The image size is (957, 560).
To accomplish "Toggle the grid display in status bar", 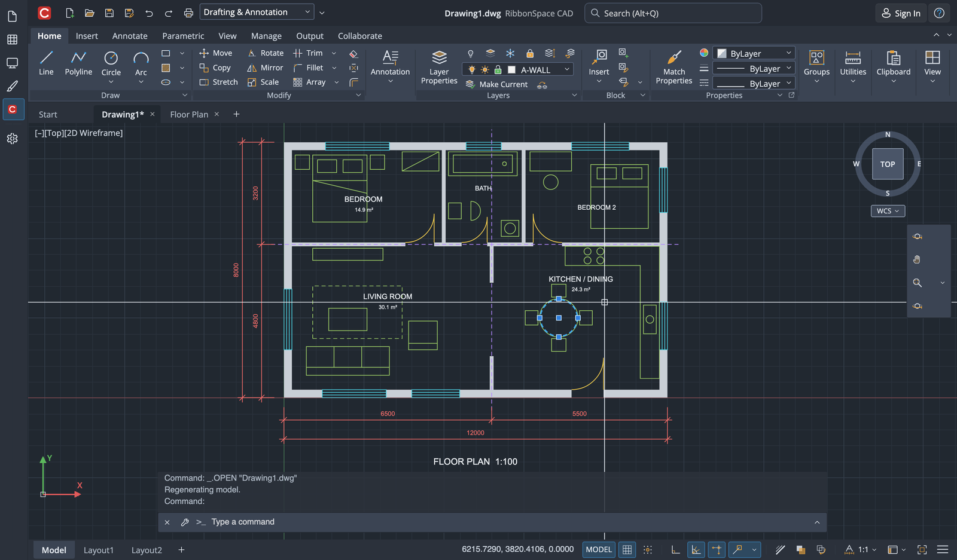I will 627,550.
